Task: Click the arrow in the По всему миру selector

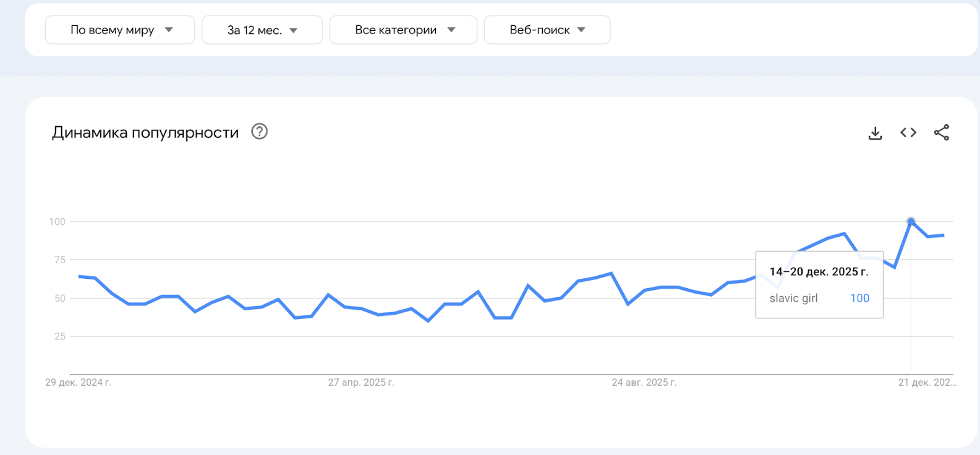Action: [x=169, y=30]
